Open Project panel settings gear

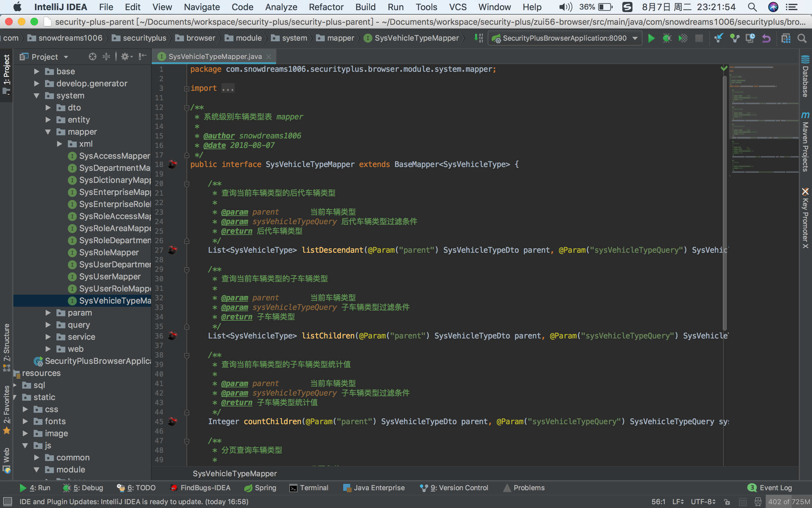[x=127, y=57]
